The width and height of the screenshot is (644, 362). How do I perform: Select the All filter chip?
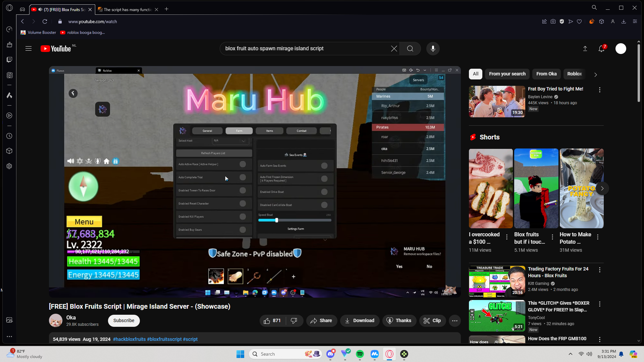click(476, 74)
